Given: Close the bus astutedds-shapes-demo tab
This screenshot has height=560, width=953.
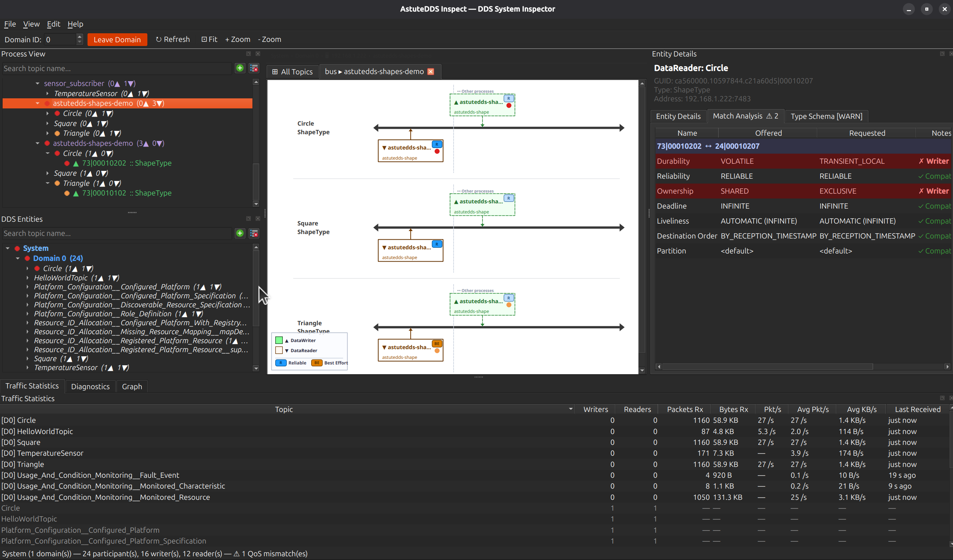Looking at the screenshot, I should click(x=431, y=71).
